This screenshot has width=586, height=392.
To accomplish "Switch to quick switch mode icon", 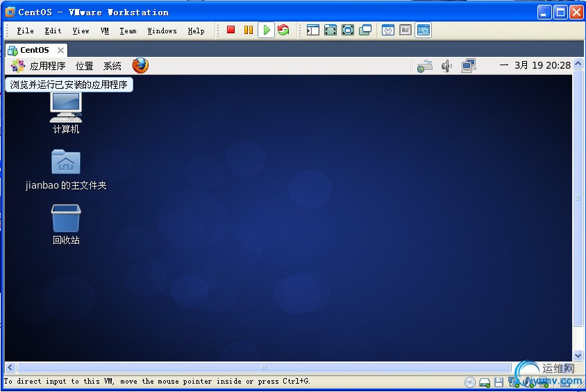I will coord(348,30).
